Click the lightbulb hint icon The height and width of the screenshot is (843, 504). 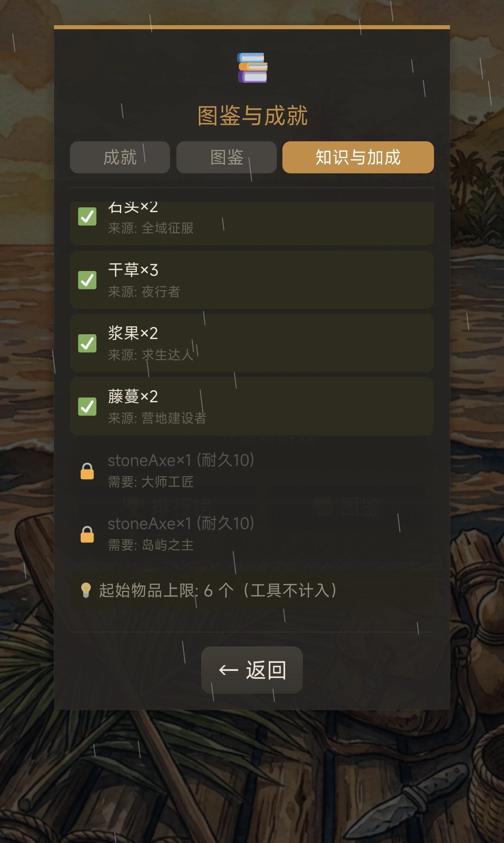click(x=86, y=590)
